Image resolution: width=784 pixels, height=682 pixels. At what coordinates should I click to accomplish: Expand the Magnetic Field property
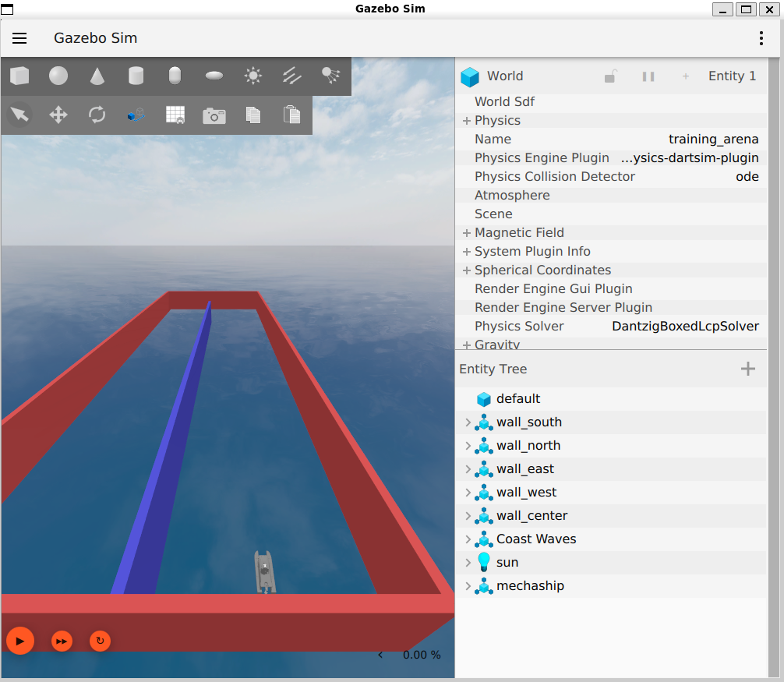[x=467, y=232]
